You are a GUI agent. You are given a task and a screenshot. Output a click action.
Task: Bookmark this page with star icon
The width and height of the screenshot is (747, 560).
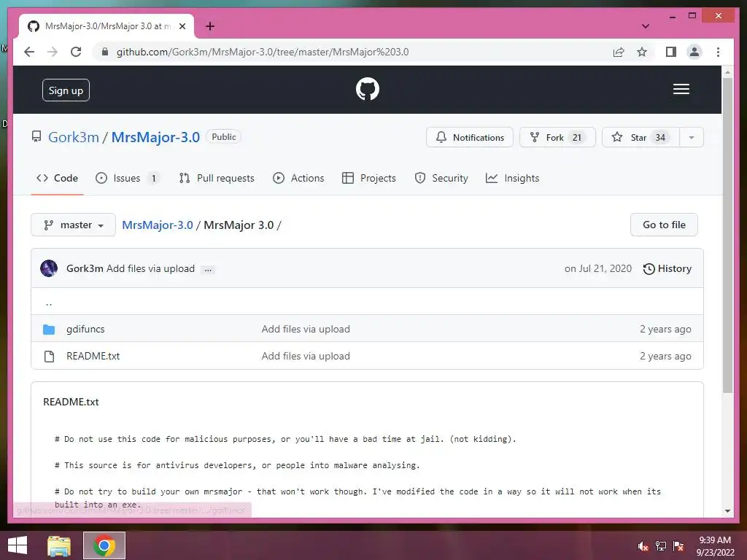642,52
